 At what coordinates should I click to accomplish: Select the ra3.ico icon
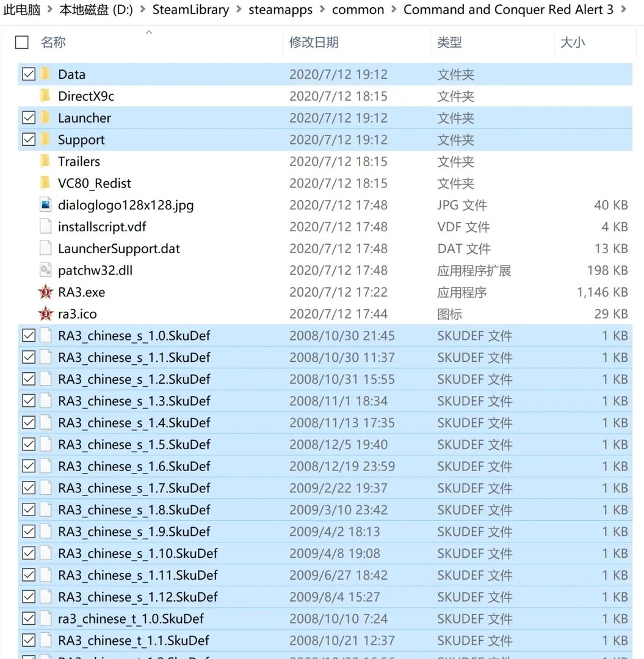(x=46, y=314)
